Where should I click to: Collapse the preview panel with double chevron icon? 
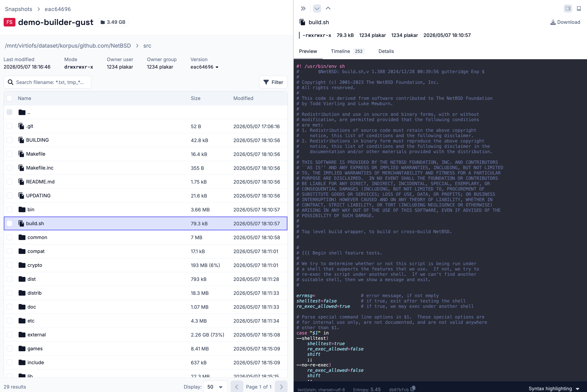(303, 9)
